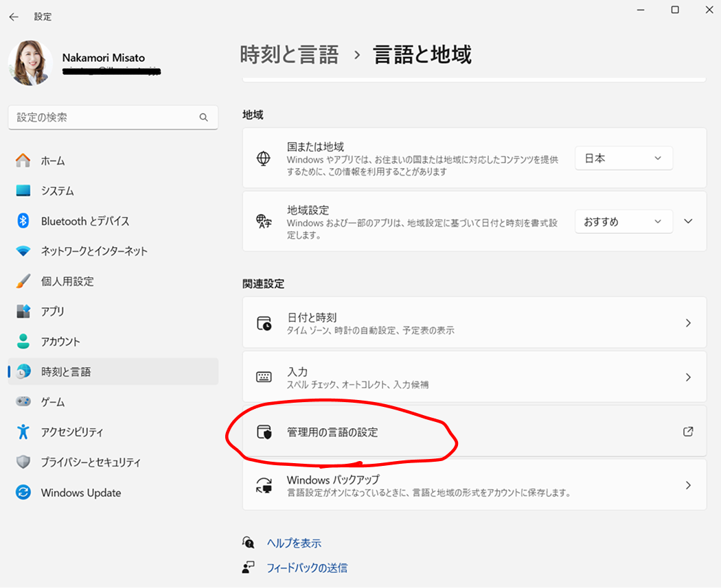Click the Bluetooth icon in the sidebar
The height and width of the screenshot is (588, 721).
tap(23, 221)
